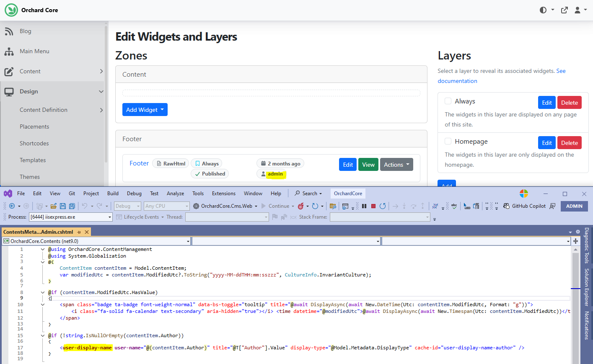Open the Add Widget dropdown

145,110
